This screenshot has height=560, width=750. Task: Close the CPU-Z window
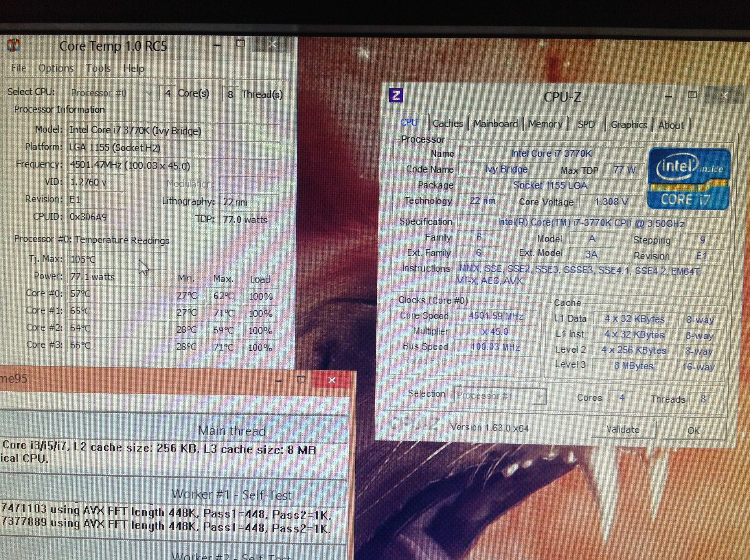(x=724, y=95)
